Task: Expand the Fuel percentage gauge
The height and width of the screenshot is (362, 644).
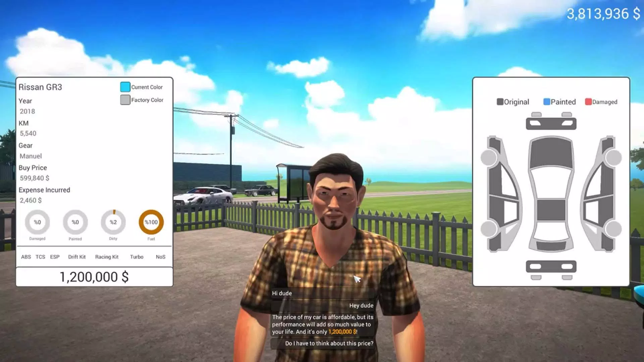Action: pos(151,222)
